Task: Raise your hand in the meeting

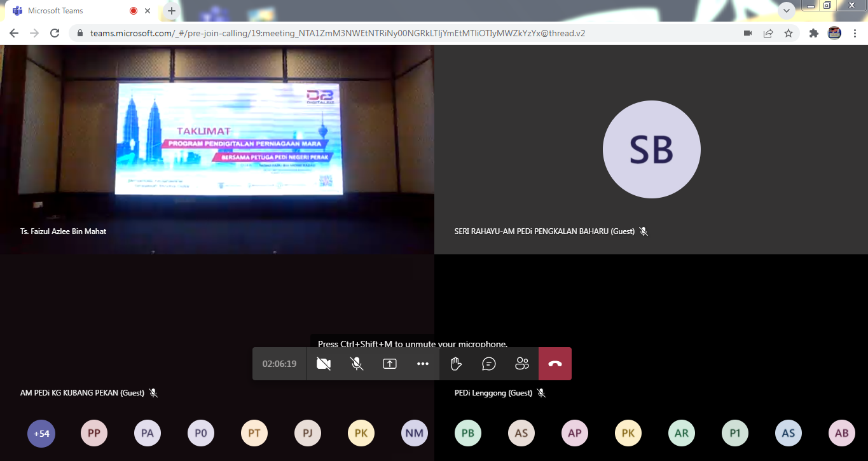Action: [x=456, y=364]
